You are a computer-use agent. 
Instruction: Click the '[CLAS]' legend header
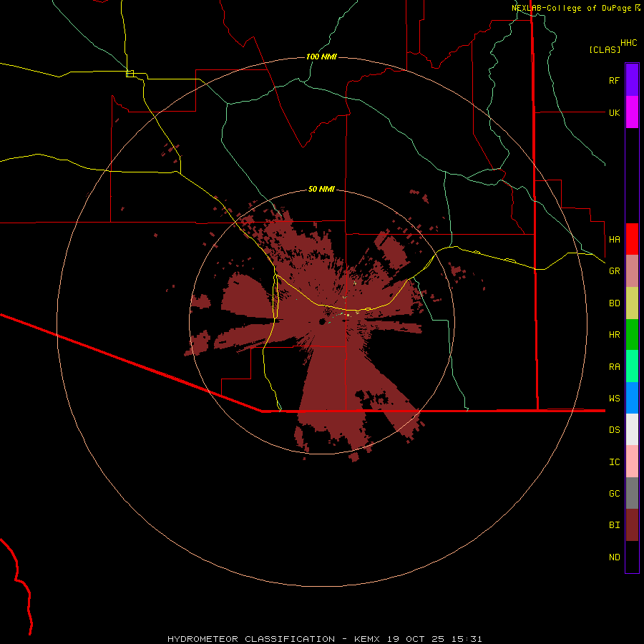click(x=605, y=49)
